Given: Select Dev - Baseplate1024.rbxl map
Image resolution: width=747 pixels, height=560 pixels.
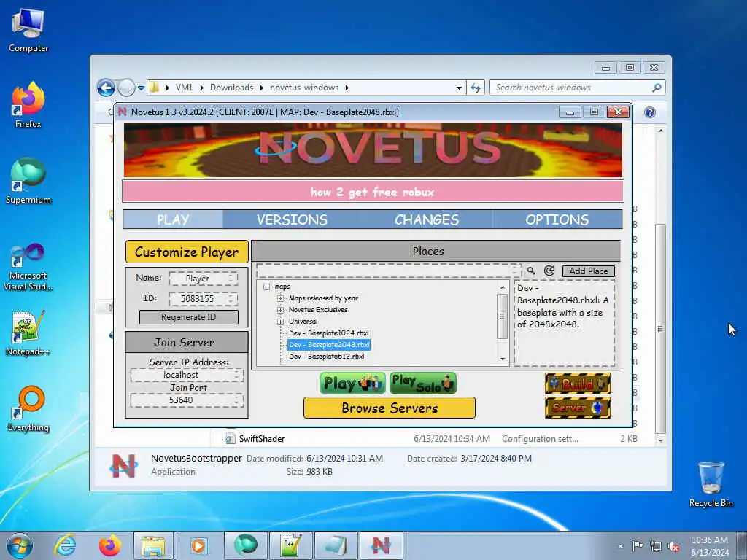Looking at the screenshot, I should coord(329,333).
